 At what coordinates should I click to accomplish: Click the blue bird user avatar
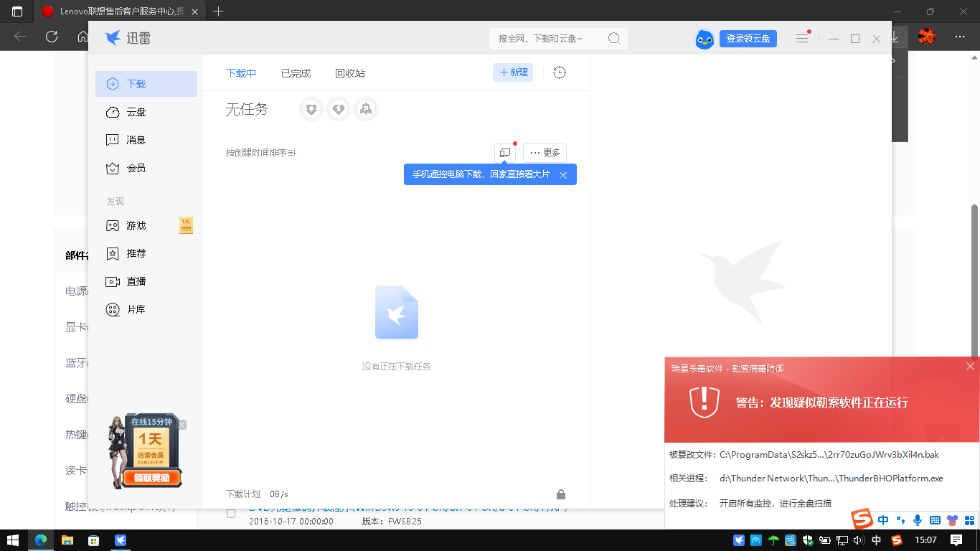705,39
